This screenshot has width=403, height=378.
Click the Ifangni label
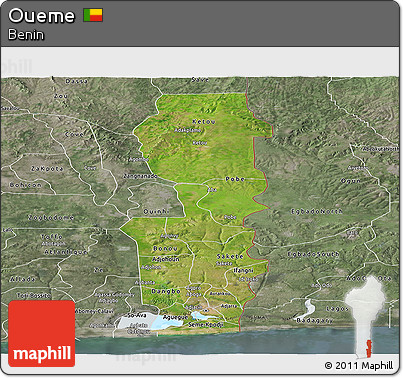(x=243, y=270)
